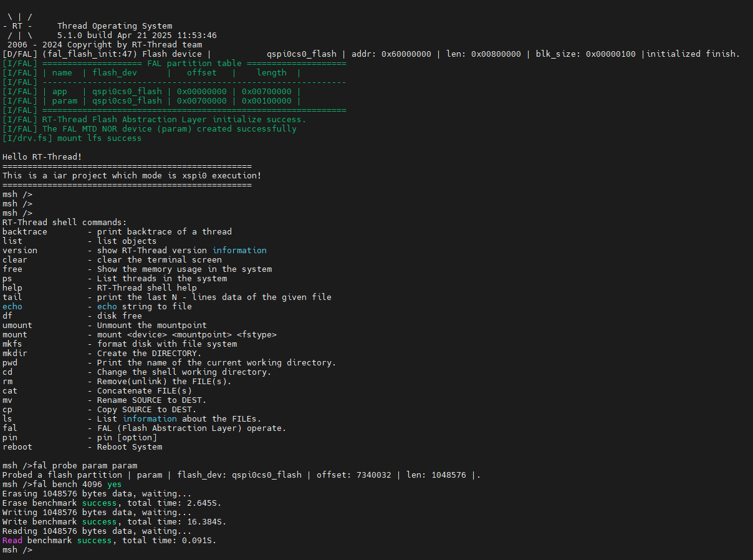
Task: Click the 'backtrace' command in help list
Action: click(x=25, y=232)
